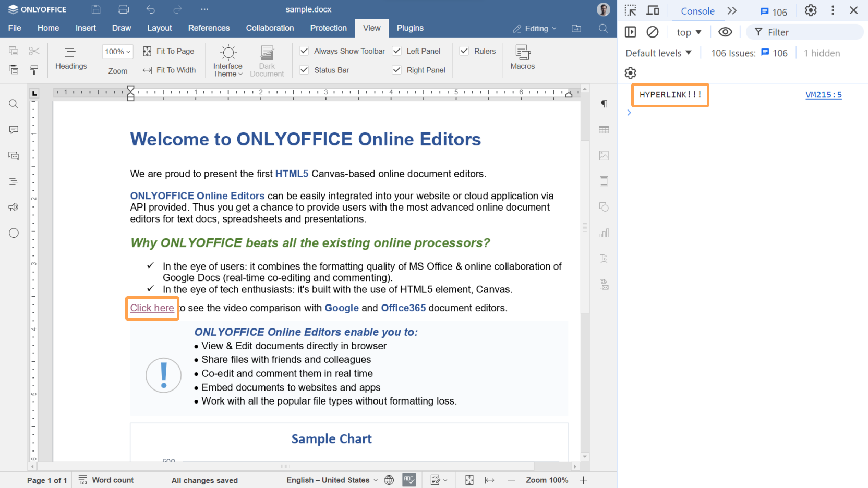
Task: Expand the Default levels dropdown
Action: coord(658,53)
